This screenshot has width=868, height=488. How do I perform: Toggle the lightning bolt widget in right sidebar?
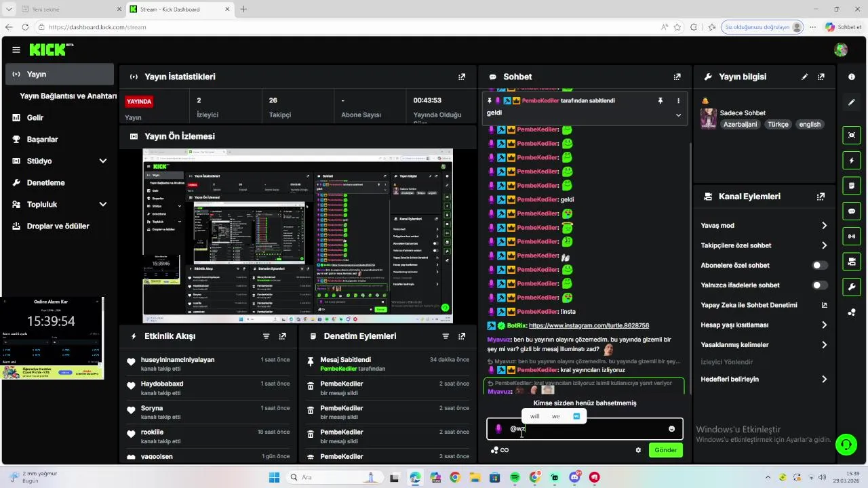point(852,161)
